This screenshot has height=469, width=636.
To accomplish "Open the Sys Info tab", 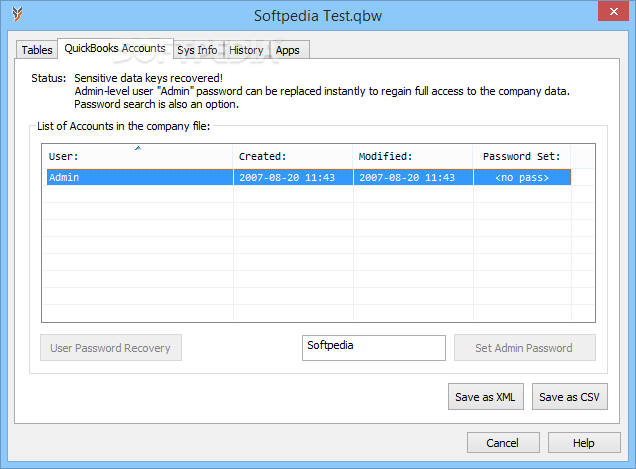I will (198, 50).
